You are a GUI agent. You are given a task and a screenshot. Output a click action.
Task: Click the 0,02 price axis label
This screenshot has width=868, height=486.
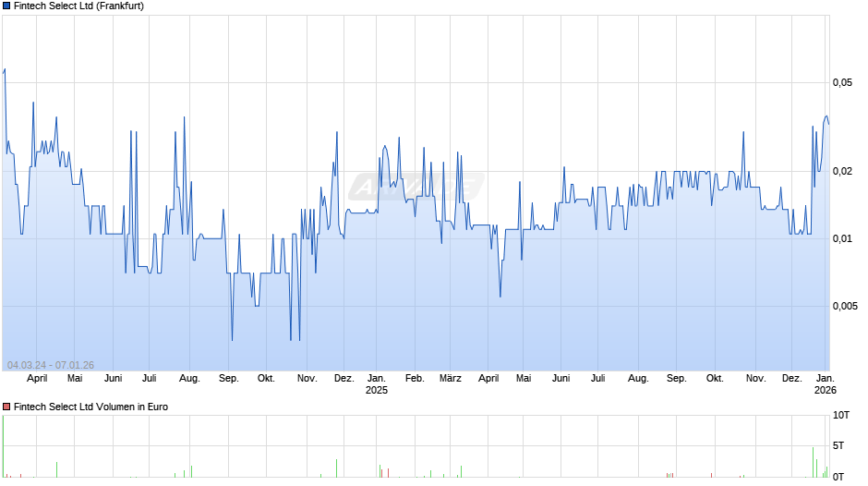click(842, 171)
